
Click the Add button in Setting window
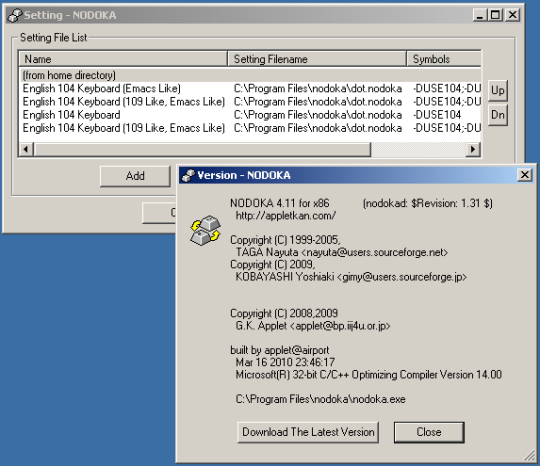(x=135, y=176)
